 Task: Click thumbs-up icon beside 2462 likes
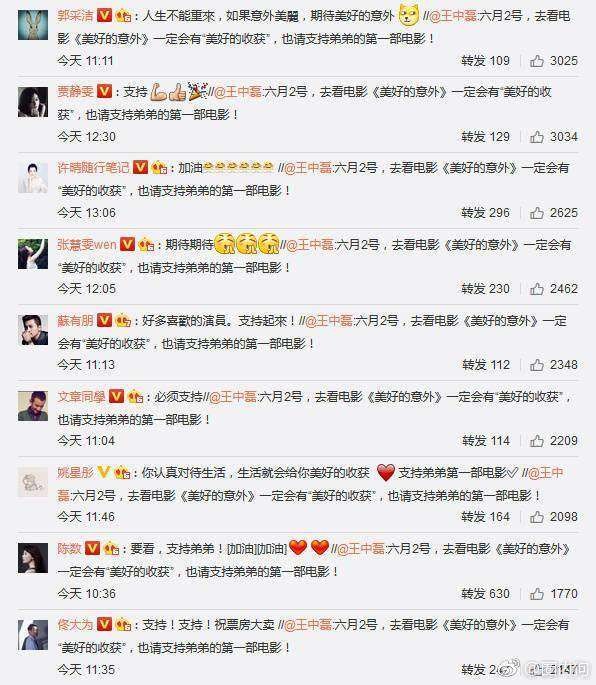coord(537,289)
